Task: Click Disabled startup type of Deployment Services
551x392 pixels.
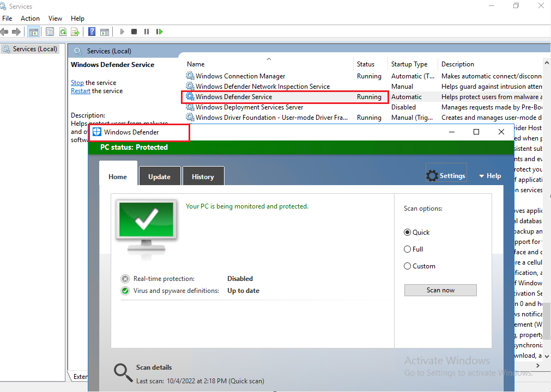Action: tap(403, 107)
